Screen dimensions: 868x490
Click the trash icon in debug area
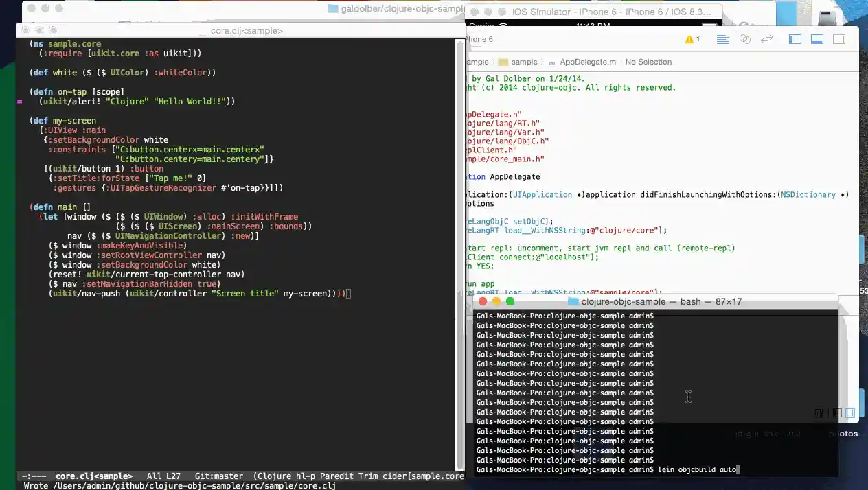[x=819, y=412]
